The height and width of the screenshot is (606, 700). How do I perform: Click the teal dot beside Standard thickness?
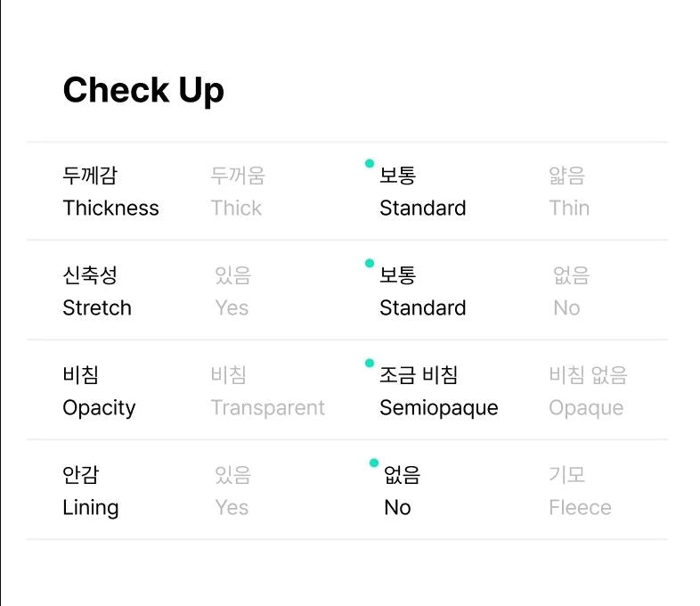click(370, 163)
